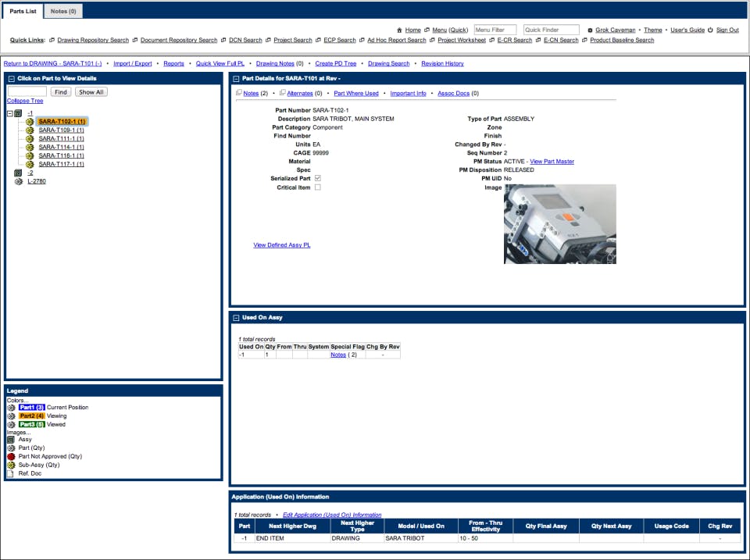
Task: Select L-2780 in the parts tree
Action: [x=37, y=181]
